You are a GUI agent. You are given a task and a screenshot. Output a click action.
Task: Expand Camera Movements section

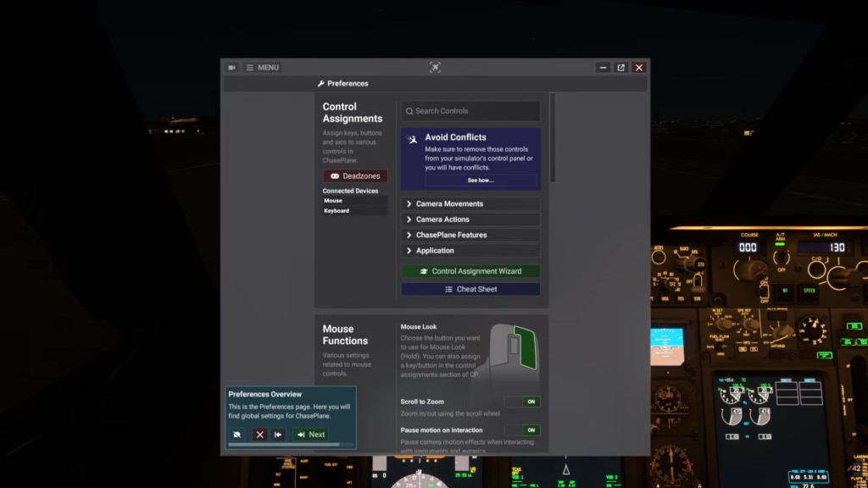click(470, 203)
